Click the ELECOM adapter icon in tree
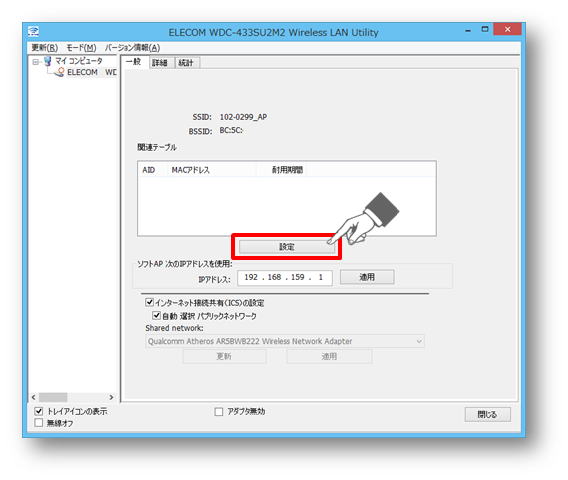This screenshot has width=568, height=480. tap(59, 72)
